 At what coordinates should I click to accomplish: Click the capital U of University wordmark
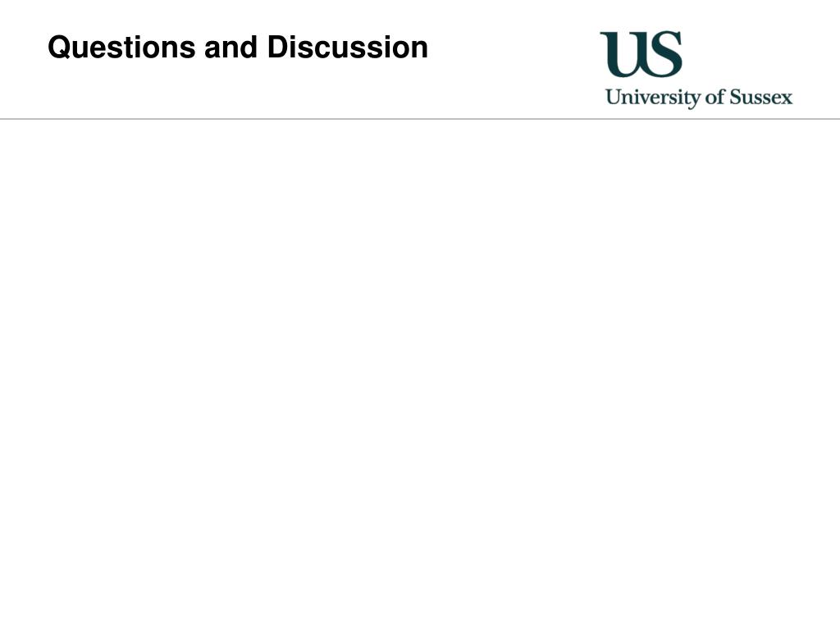(x=614, y=97)
